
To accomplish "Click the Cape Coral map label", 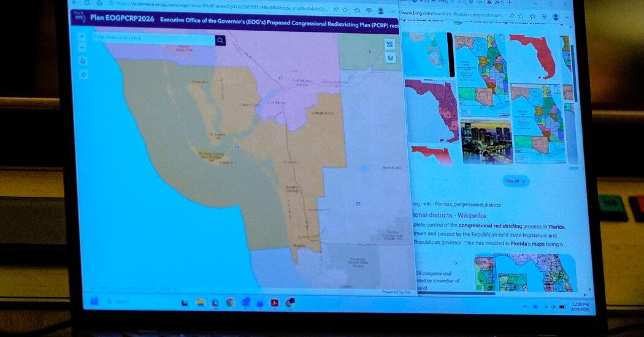I will pos(249,105).
